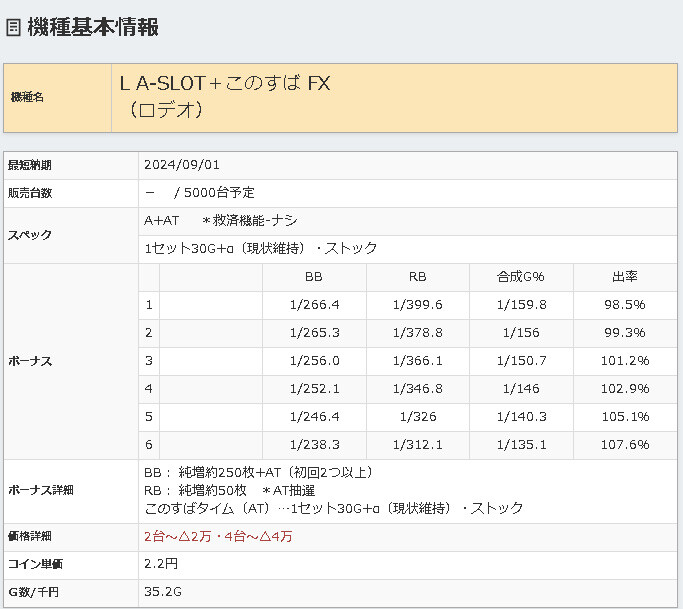Click the ボーナス詳細 row label

click(x=41, y=491)
